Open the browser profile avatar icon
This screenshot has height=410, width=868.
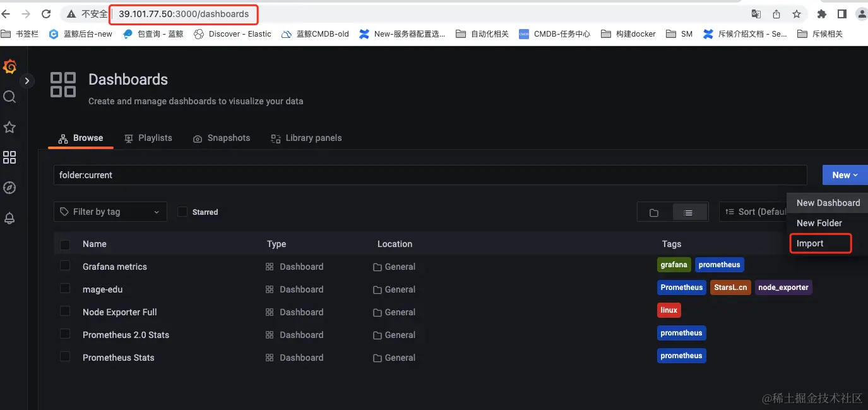861,14
